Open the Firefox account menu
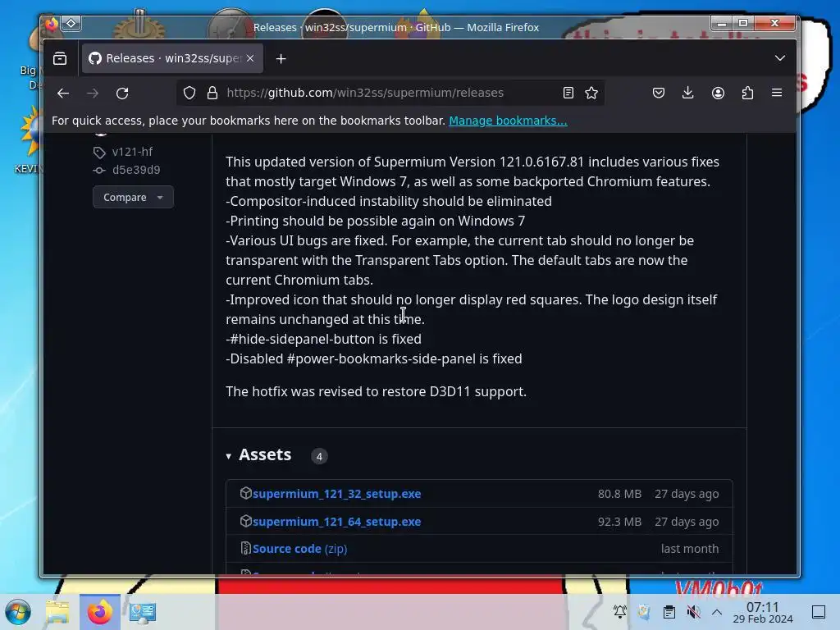 pos(718,93)
